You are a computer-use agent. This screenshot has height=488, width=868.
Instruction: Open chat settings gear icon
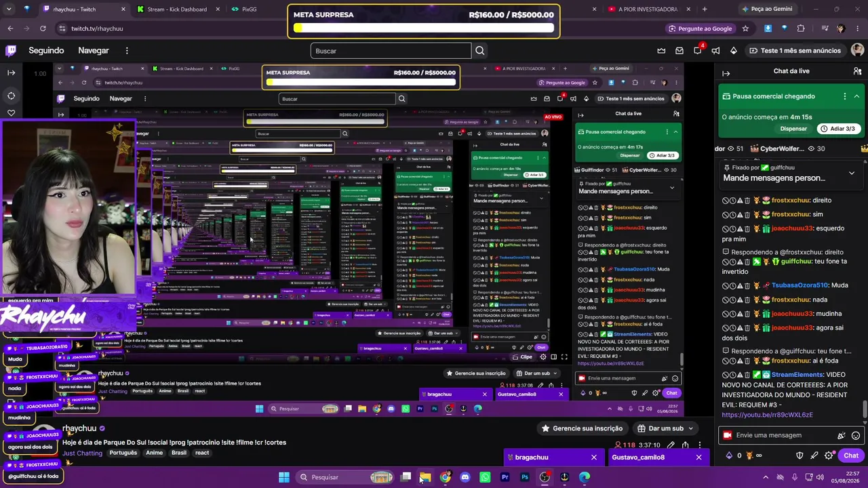(x=829, y=455)
